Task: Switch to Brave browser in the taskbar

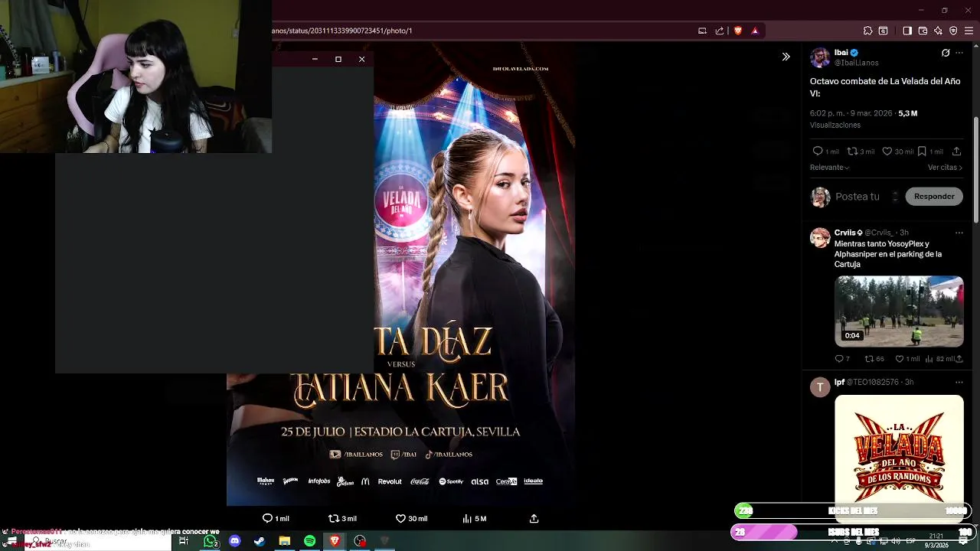Action: (x=335, y=541)
